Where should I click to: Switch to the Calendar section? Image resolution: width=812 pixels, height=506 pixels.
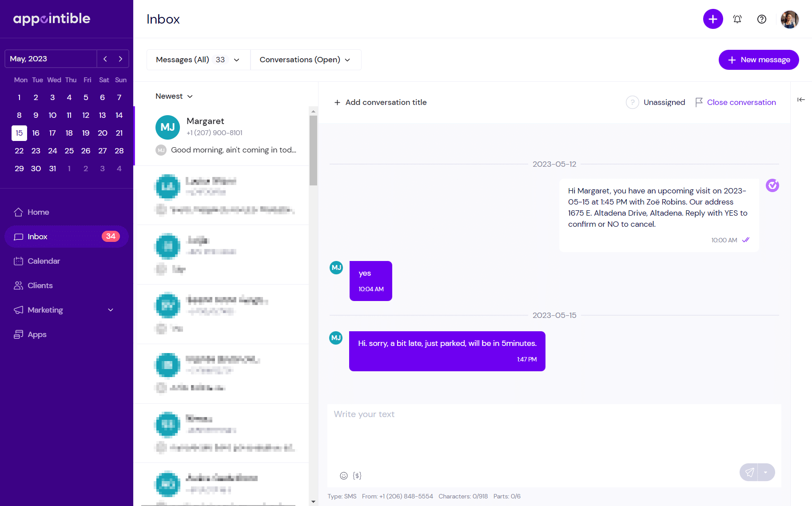(44, 261)
